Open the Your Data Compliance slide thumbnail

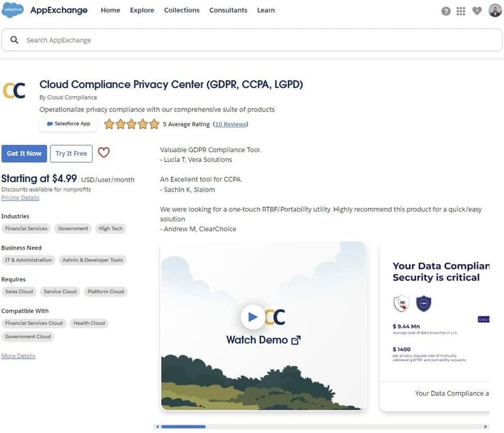[435, 326]
